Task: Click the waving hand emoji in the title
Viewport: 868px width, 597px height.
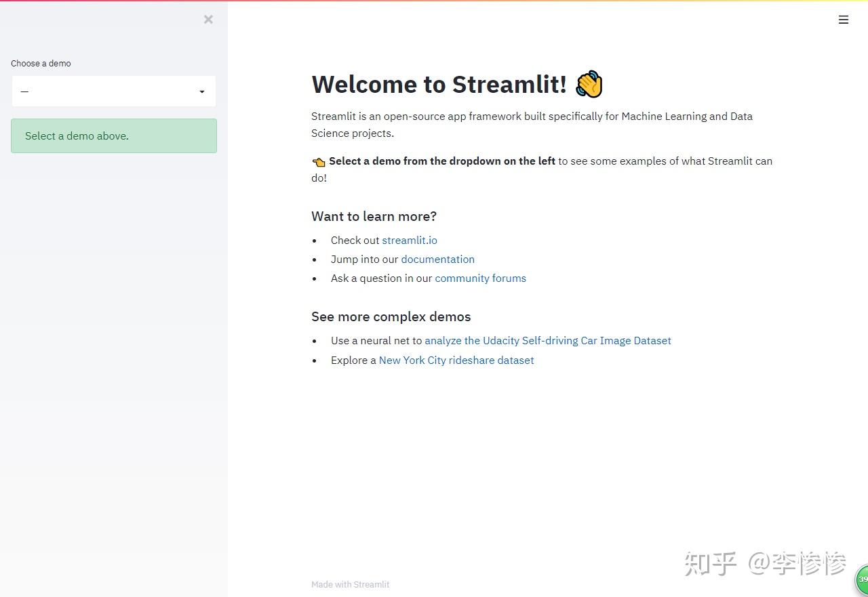Action: click(x=589, y=83)
